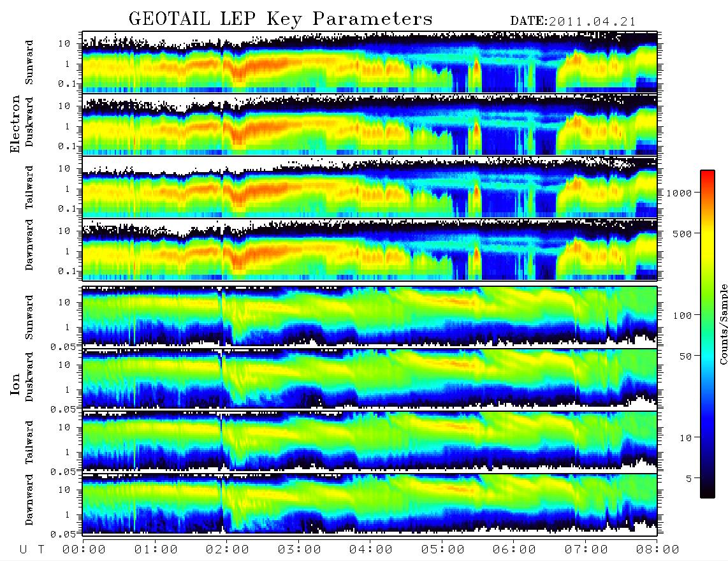
Task: Click the 50 value on color scale
Action: (686, 356)
